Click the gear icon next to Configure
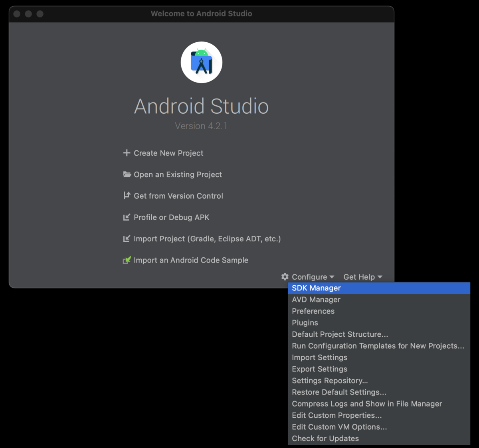479x448 pixels. point(285,276)
